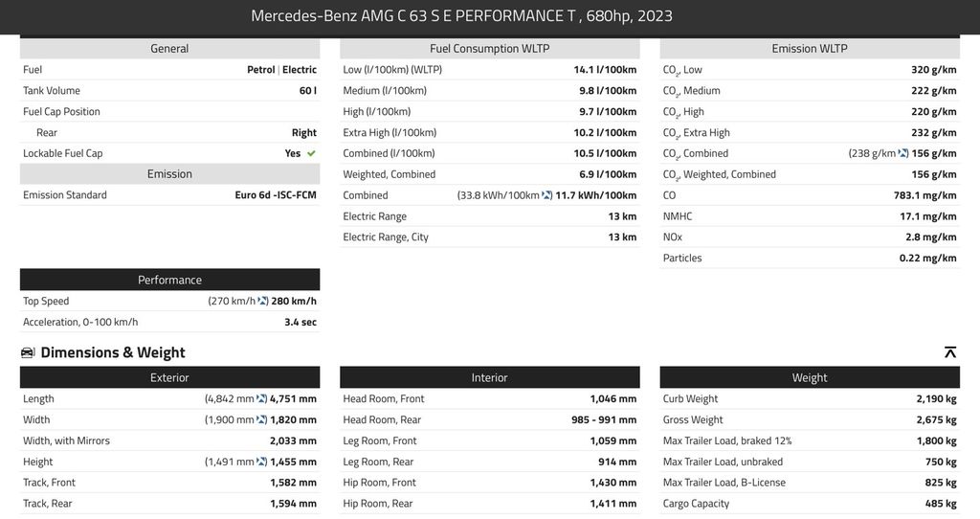The width and height of the screenshot is (980, 519).
Task: Click the 'Fuel Cap Position' label
Action: click(x=61, y=111)
